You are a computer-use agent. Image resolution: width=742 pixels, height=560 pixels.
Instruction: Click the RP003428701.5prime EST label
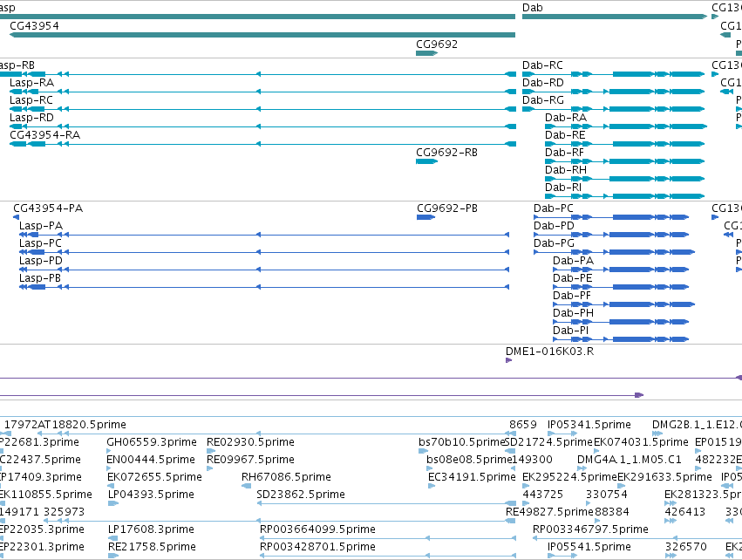(317, 547)
